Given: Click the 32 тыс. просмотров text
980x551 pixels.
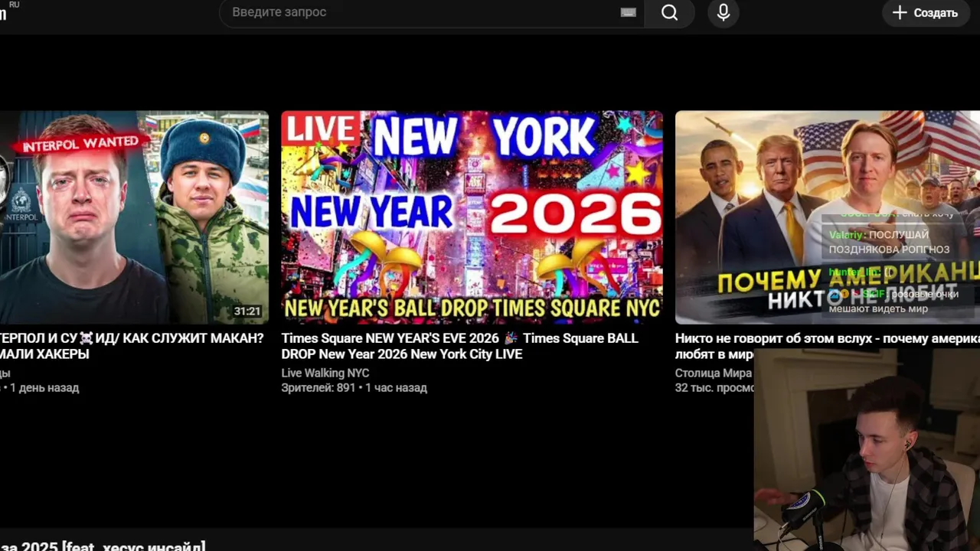Looking at the screenshot, I should coord(714,388).
